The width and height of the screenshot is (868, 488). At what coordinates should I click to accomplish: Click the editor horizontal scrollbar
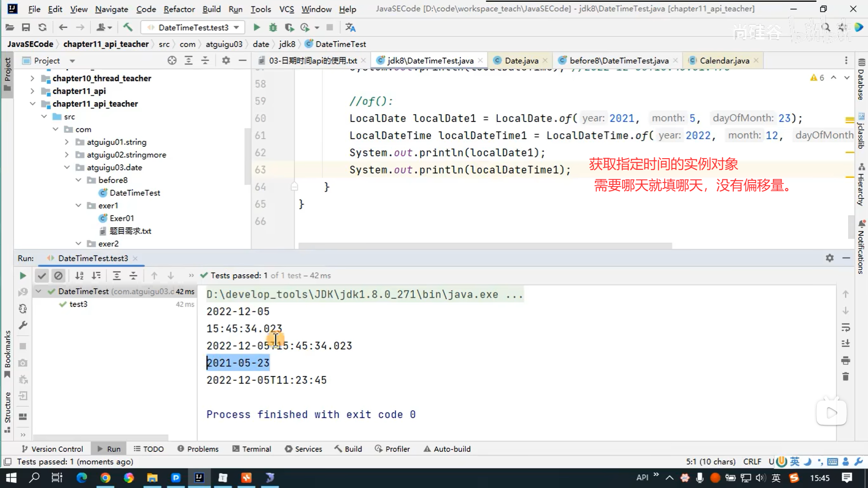pyautogui.click(x=485, y=246)
